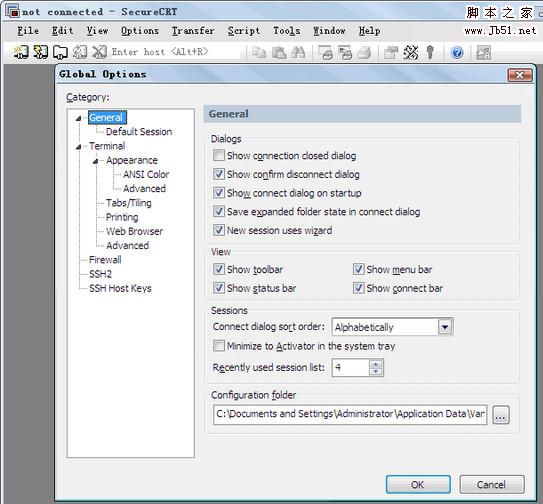Close the Global Options dialog

[x=519, y=75]
